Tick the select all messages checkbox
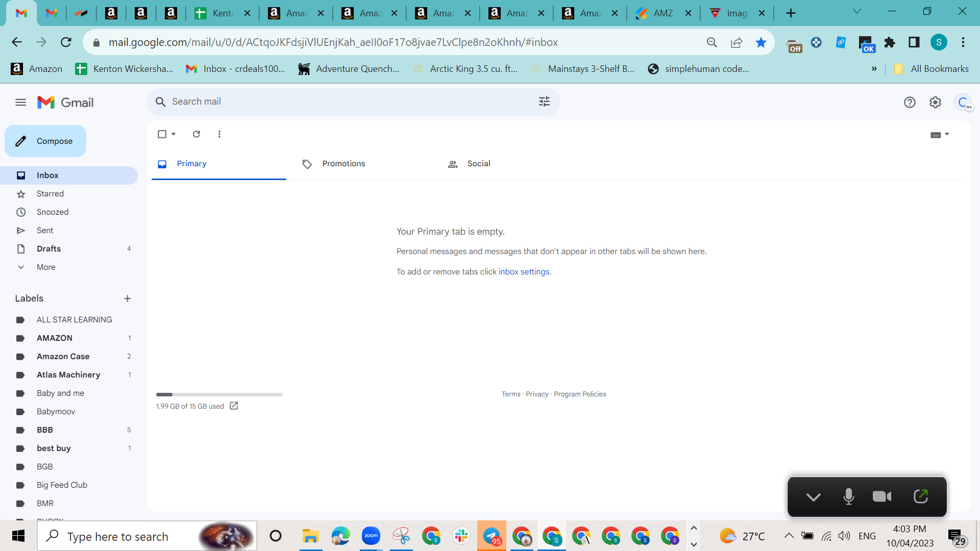Viewport: 980px width, 551px height. pyautogui.click(x=162, y=134)
